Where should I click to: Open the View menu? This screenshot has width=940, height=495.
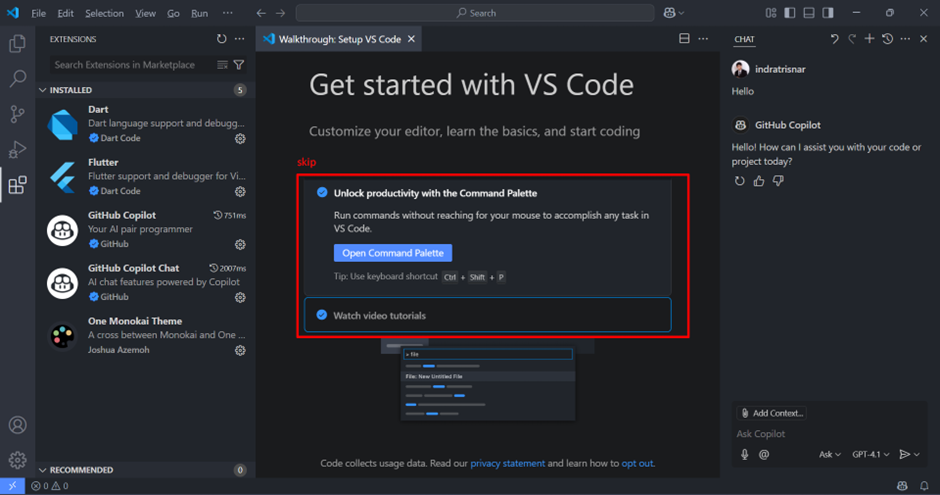(x=145, y=13)
